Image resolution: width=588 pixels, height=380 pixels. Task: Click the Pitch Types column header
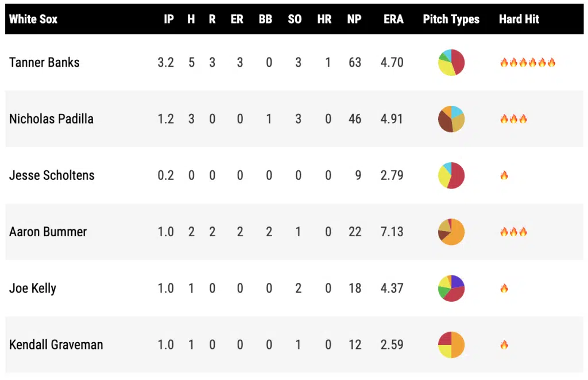[451, 19]
